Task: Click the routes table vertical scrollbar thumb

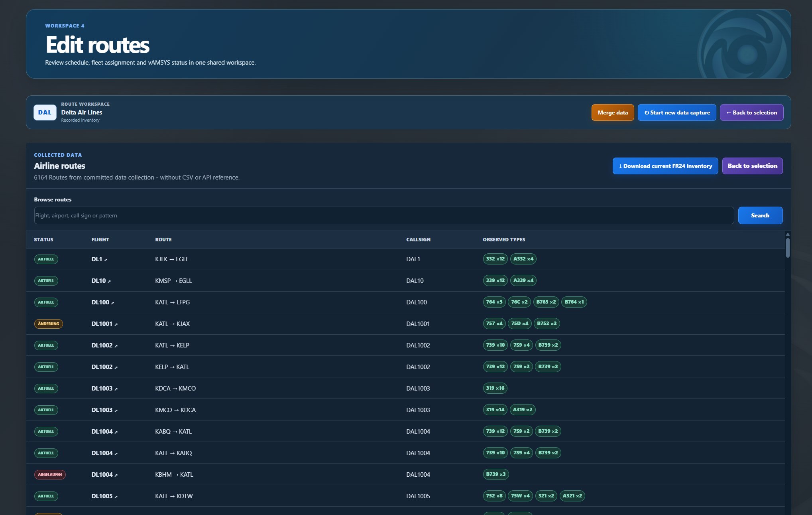Action: (788, 248)
